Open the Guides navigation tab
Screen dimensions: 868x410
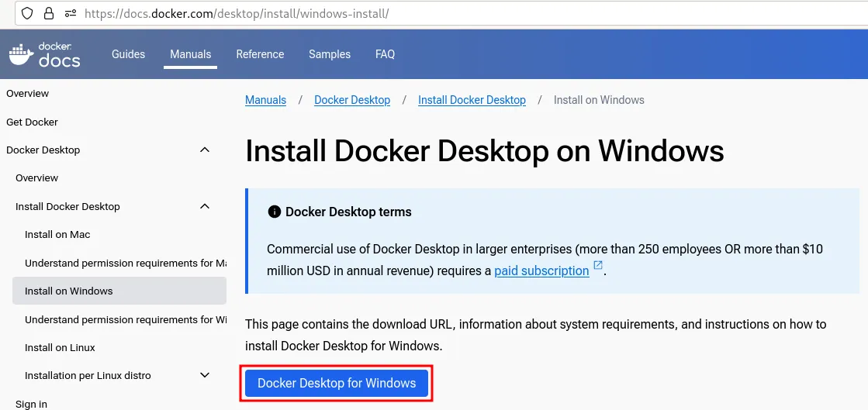click(128, 54)
